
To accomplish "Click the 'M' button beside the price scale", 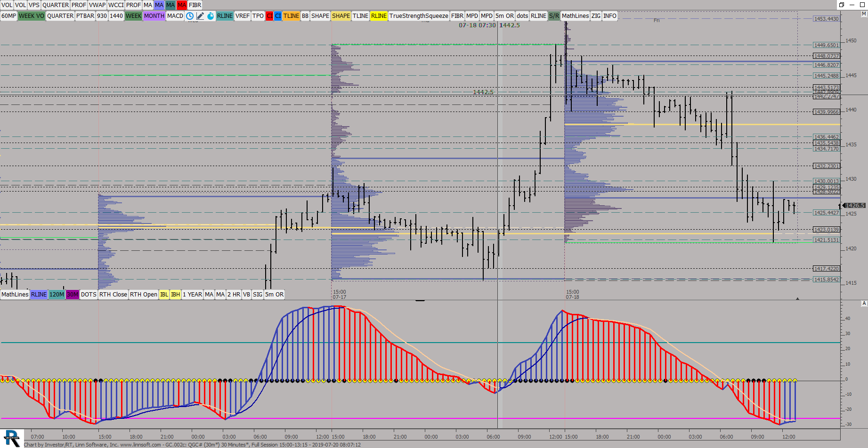I will tap(864, 14).
